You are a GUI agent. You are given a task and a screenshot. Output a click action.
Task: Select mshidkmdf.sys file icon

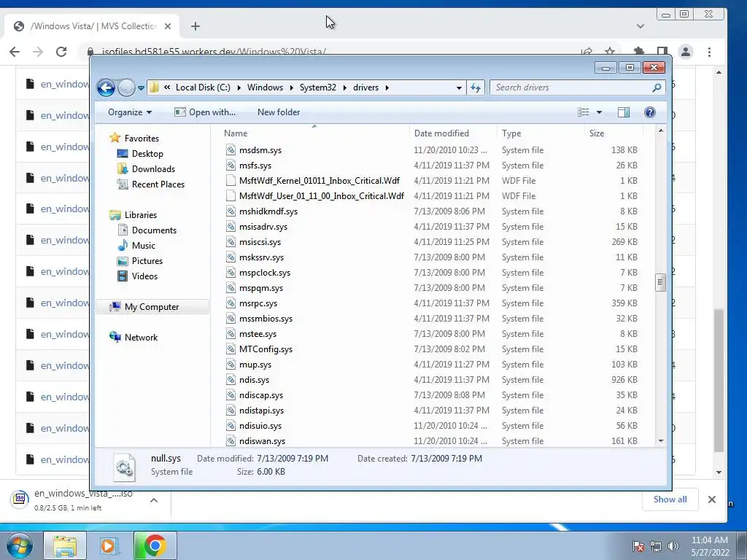point(231,211)
